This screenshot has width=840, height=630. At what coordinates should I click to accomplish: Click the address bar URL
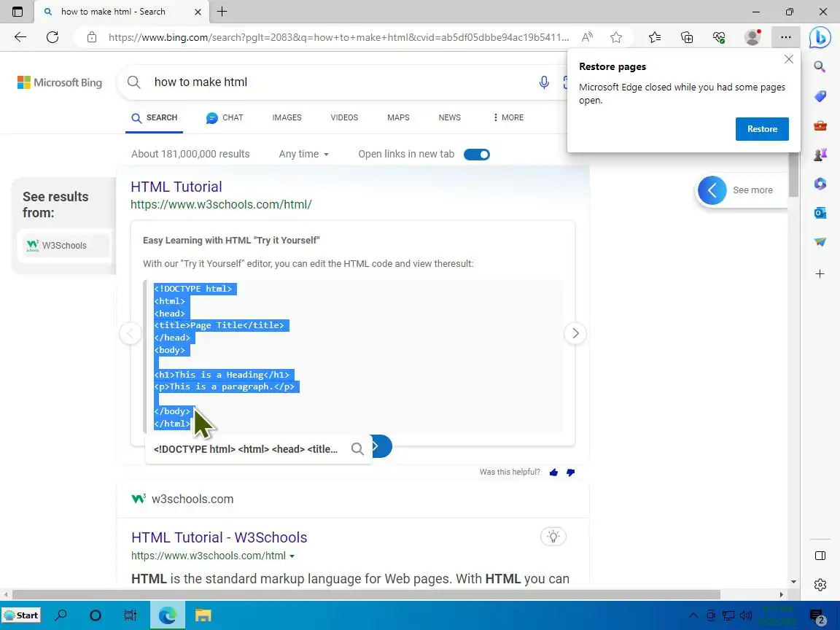tap(338, 37)
